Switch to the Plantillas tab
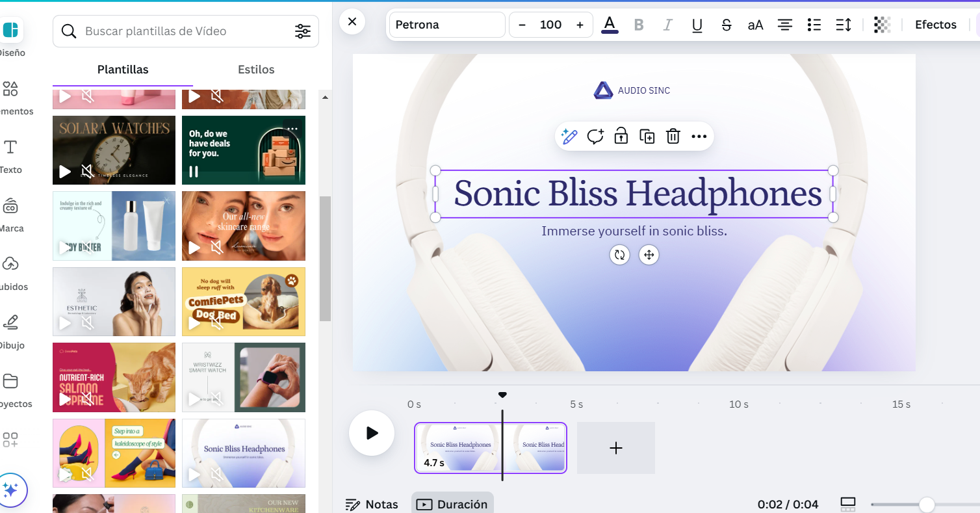 (x=123, y=70)
